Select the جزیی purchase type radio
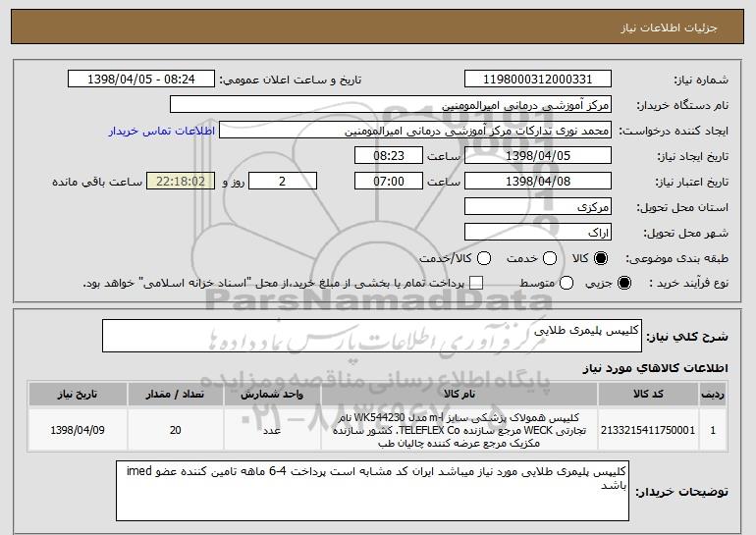This screenshot has width=756, height=535. tap(623, 283)
